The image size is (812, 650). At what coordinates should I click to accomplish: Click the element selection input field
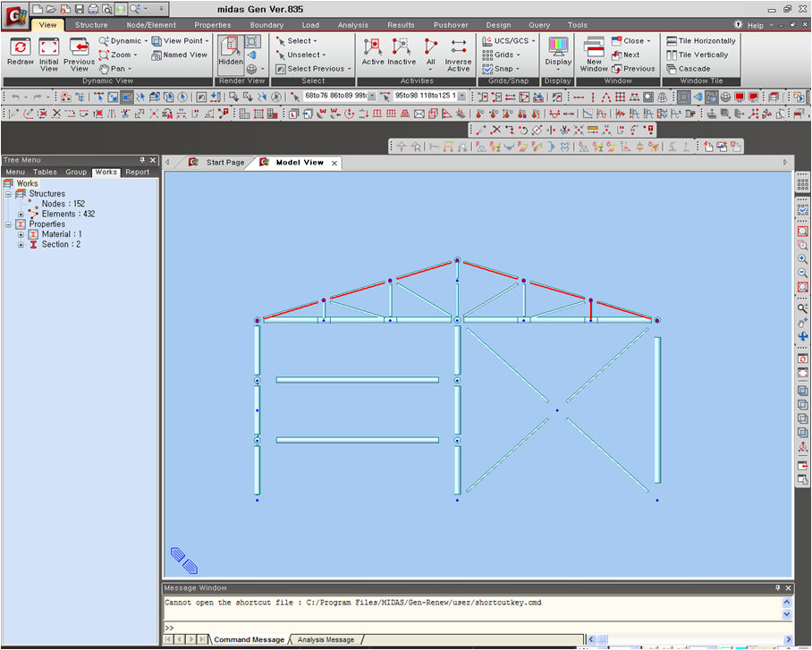click(429, 96)
